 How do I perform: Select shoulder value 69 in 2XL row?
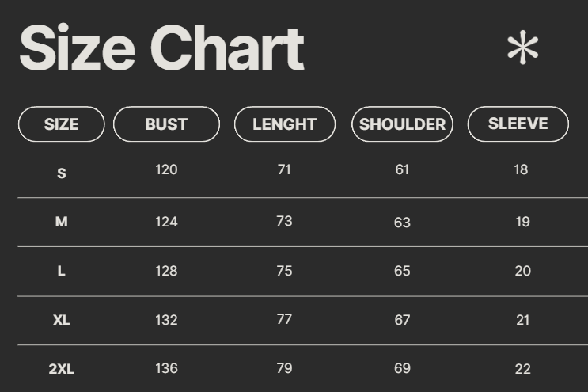402,368
